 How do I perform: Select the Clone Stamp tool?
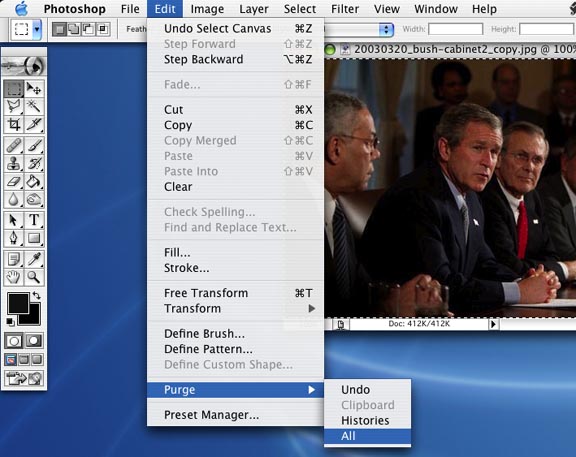click(14, 163)
